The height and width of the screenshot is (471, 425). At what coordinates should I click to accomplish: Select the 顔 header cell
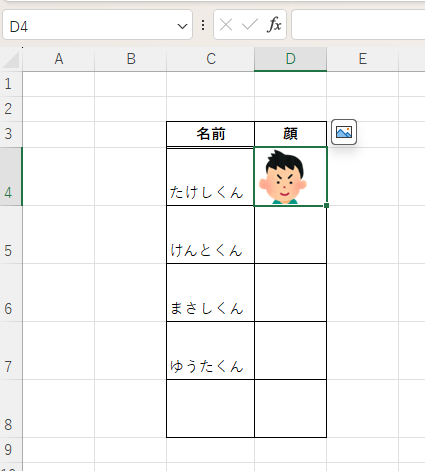(x=290, y=134)
